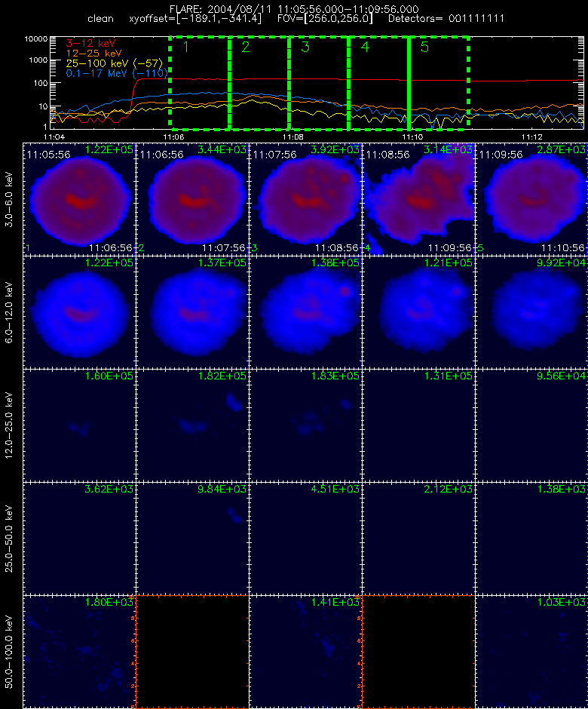Click the red '3-12 keV' legend entry
Viewport: 588px width, 709px height.
click(x=91, y=44)
